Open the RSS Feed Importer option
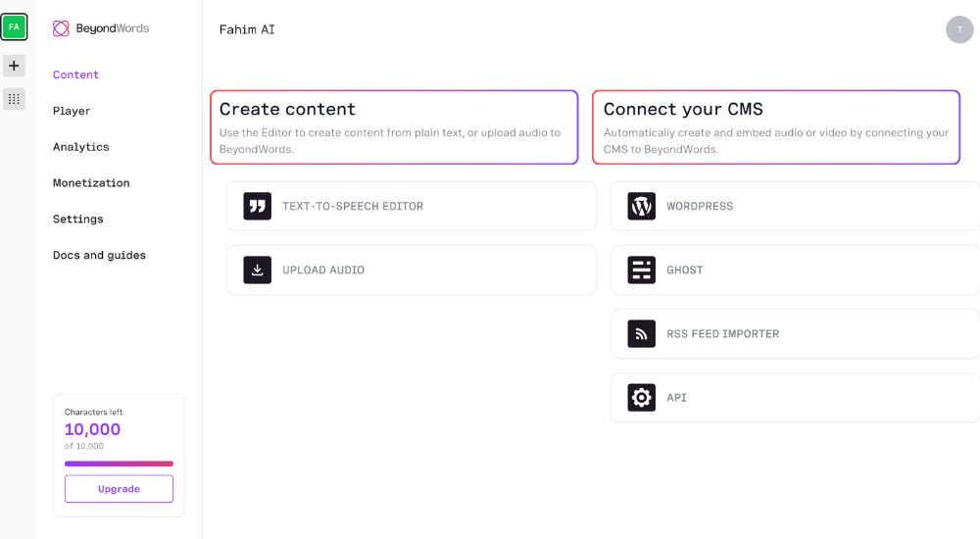Viewport: 980px width, 539px height. [795, 333]
